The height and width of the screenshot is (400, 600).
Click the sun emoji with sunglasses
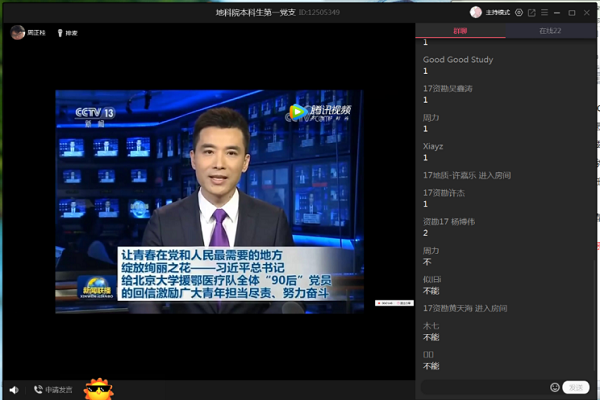click(98, 388)
